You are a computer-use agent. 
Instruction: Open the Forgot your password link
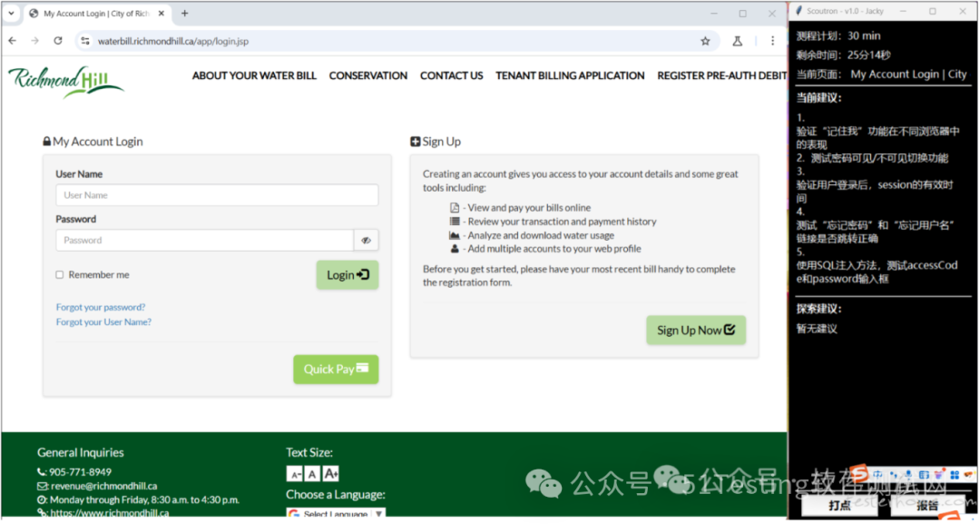101,307
